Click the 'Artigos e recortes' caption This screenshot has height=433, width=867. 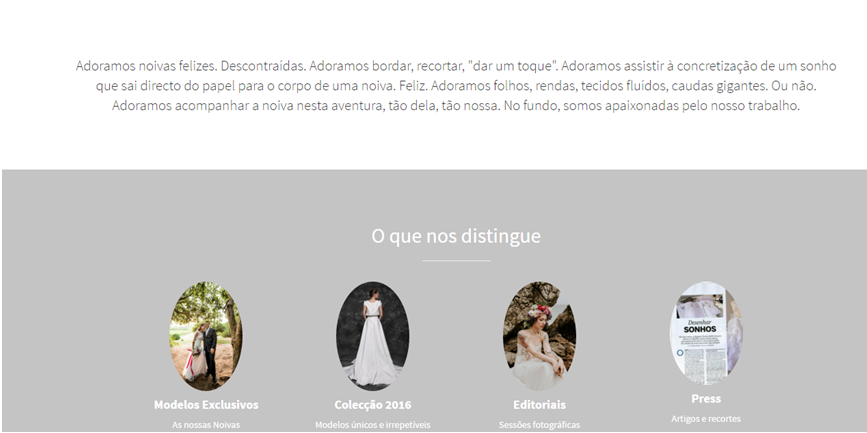[x=706, y=419]
